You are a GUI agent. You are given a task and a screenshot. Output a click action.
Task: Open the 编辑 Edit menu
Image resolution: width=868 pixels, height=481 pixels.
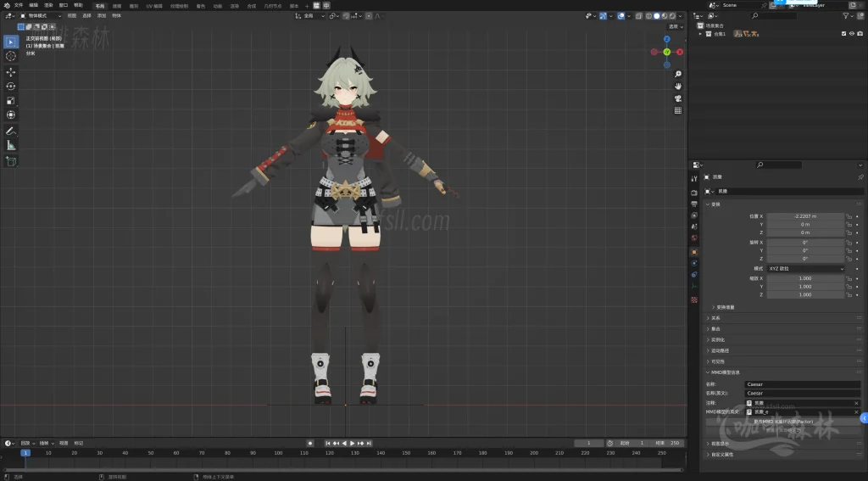click(x=34, y=5)
